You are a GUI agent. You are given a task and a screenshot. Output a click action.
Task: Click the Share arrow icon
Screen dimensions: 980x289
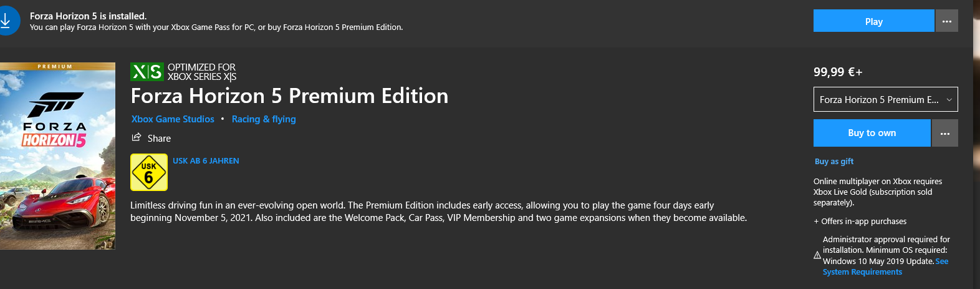[x=137, y=137]
